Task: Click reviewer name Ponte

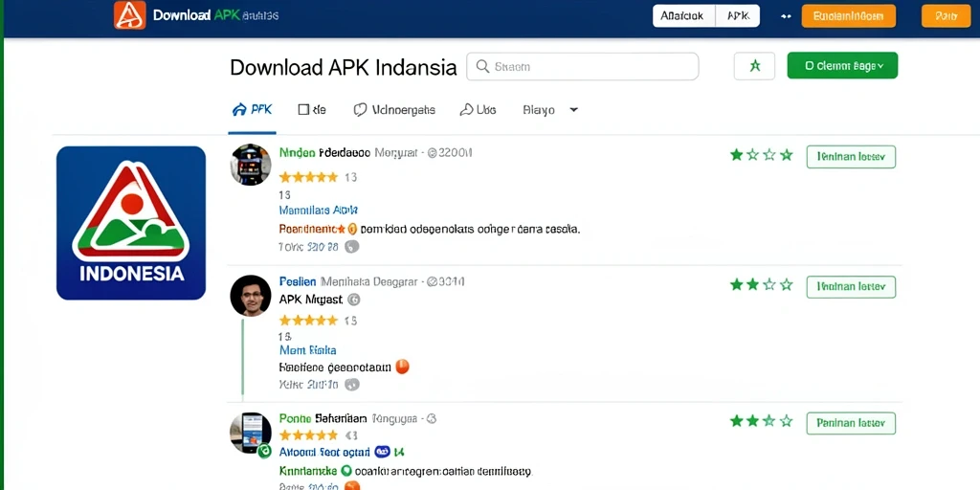Action: click(x=295, y=419)
